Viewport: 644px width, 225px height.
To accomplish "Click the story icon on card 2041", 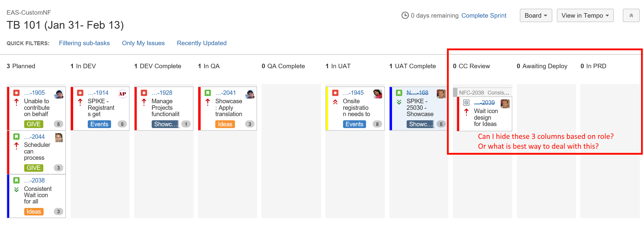I will [208, 93].
